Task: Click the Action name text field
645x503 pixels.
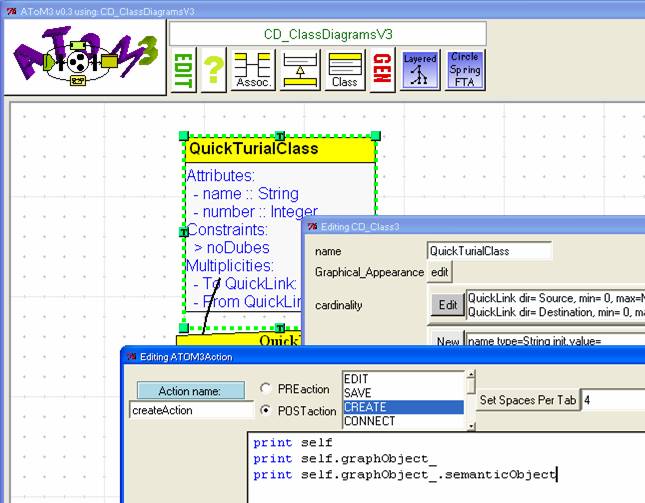Action: [191, 410]
